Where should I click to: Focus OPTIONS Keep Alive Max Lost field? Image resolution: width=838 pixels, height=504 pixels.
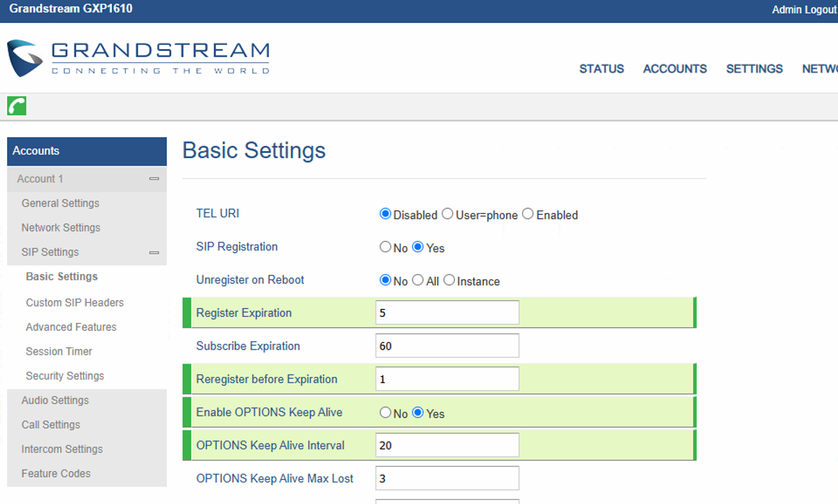click(x=447, y=478)
